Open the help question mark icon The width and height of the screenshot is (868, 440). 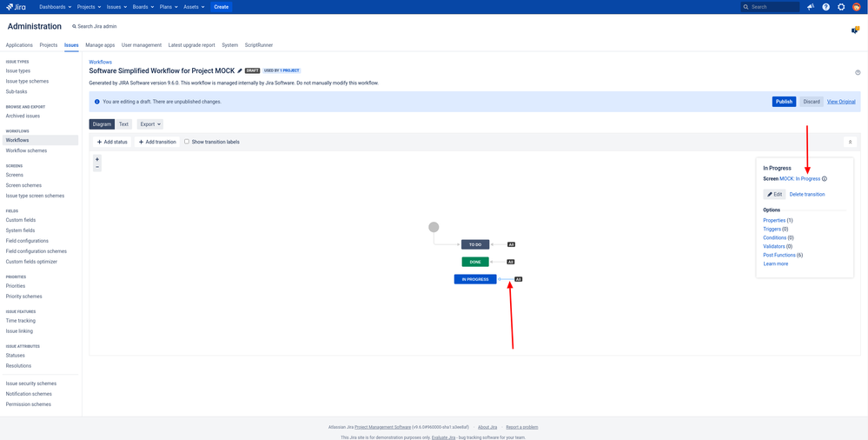[826, 7]
